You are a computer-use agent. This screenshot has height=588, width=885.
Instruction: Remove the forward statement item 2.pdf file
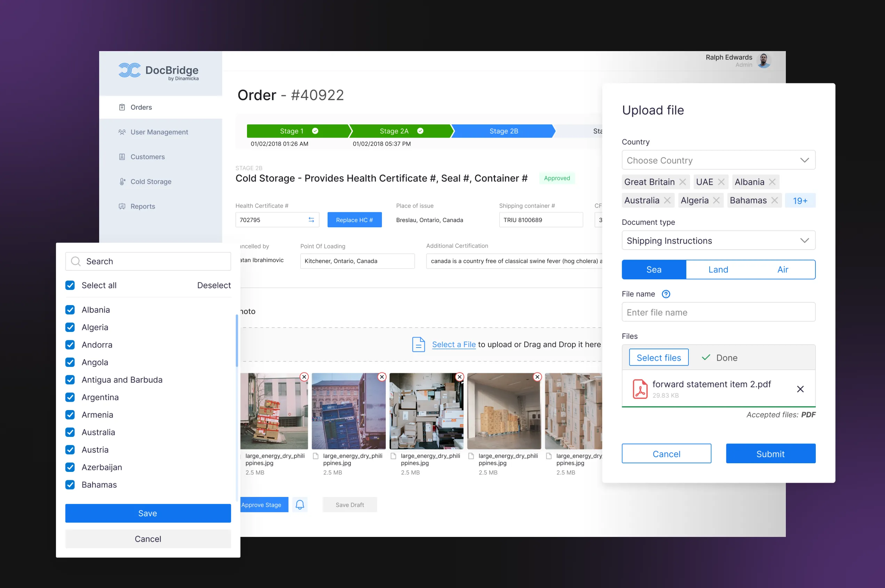point(800,389)
